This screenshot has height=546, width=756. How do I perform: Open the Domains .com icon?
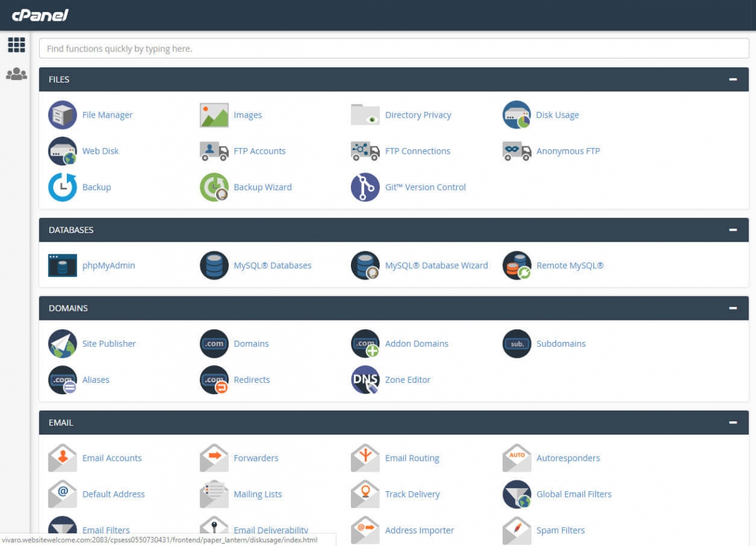[214, 344]
